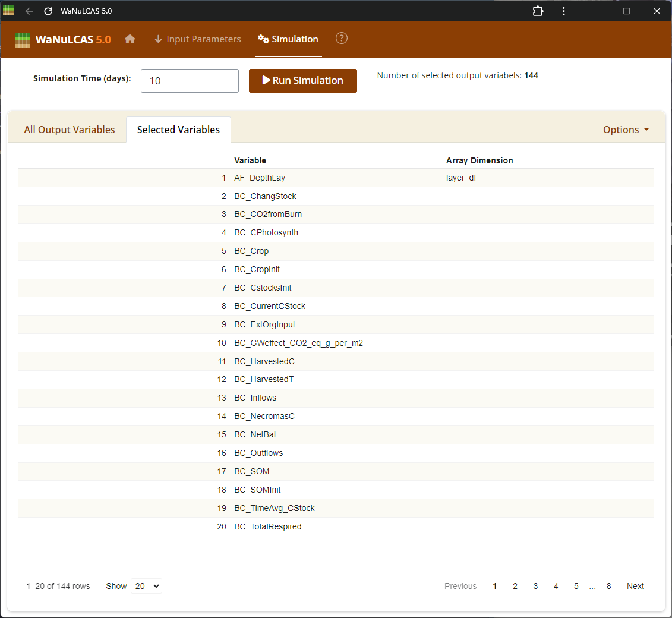The width and height of the screenshot is (672, 618).
Task: Switch to the Simulation tab
Action: pyautogui.click(x=288, y=39)
